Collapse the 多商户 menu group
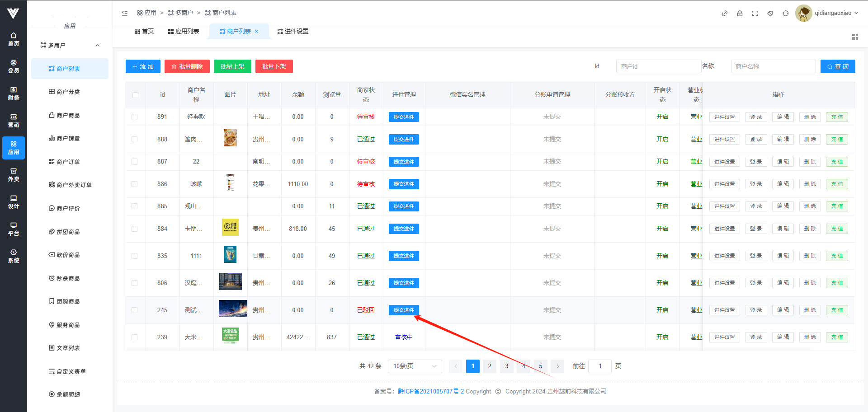Image resolution: width=868 pixels, height=412 pixels. point(97,45)
